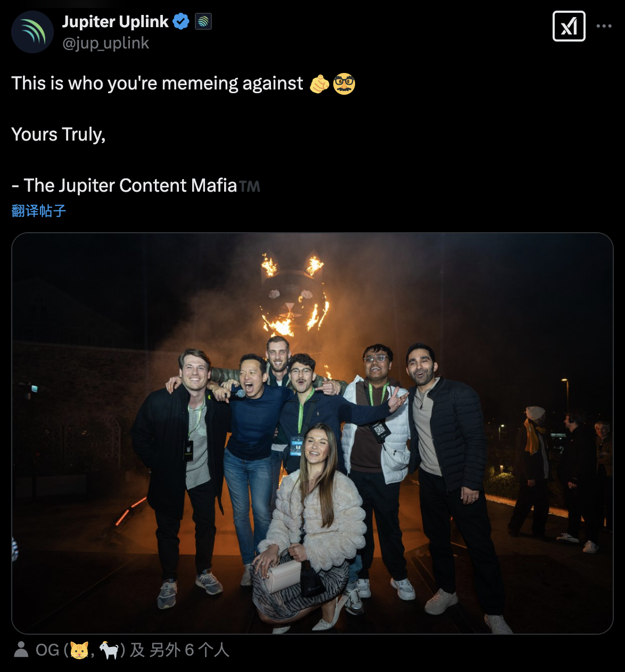Open Grok via the xI icon
Image resolution: width=625 pixels, height=672 pixels.
click(569, 26)
